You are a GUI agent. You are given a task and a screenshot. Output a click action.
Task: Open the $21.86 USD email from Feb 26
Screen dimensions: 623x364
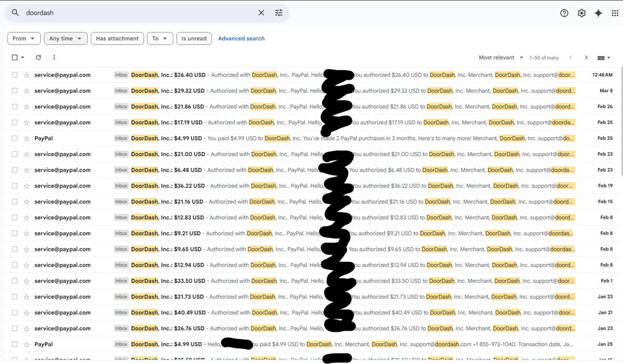[311, 106]
